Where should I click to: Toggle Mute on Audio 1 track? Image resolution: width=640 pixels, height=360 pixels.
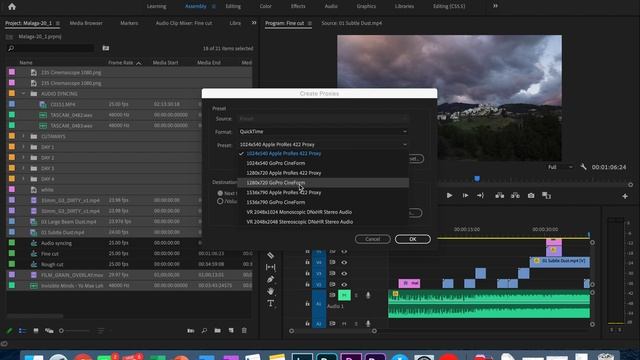(x=344, y=295)
